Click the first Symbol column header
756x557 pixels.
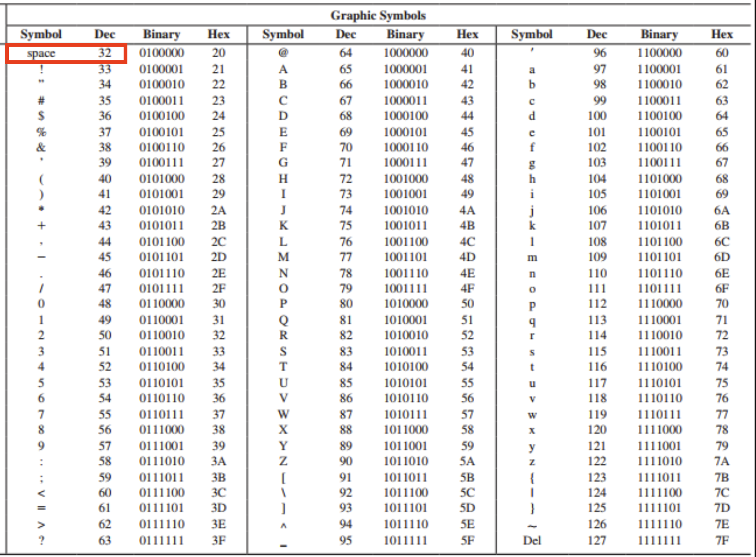[41, 34]
